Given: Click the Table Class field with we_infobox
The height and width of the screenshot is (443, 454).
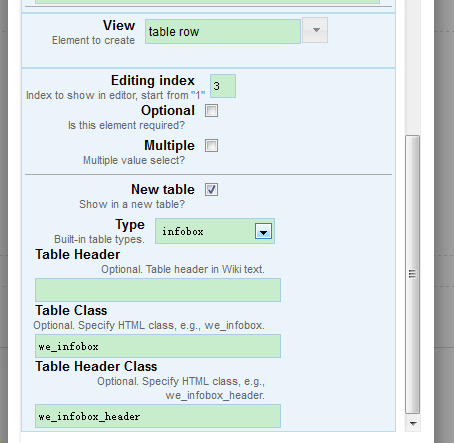Looking at the screenshot, I should (x=158, y=346).
